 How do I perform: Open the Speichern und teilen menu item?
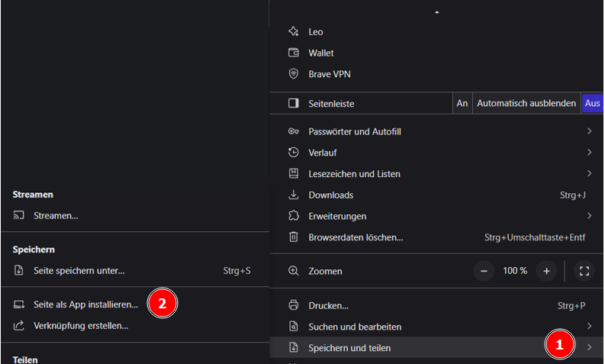tap(349, 348)
